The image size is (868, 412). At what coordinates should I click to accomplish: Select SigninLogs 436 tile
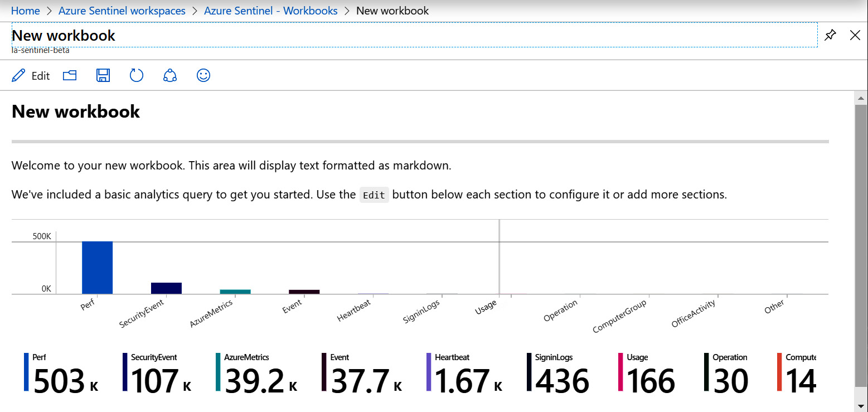tap(559, 374)
